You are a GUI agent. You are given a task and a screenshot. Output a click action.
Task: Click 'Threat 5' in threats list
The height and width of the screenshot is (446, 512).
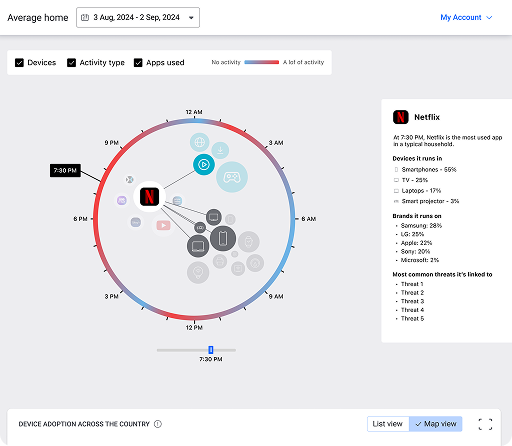pos(412,319)
